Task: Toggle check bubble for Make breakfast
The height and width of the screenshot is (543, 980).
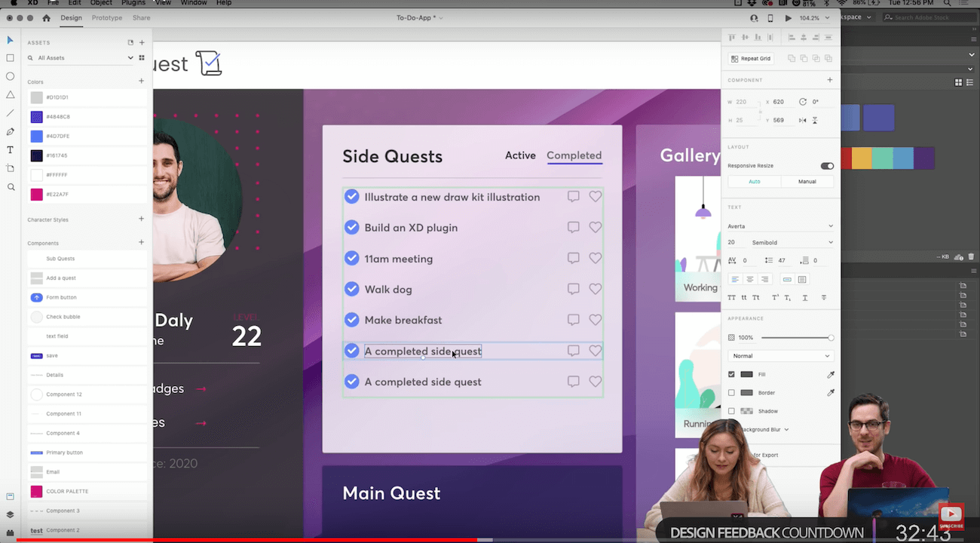Action: coord(351,320)
